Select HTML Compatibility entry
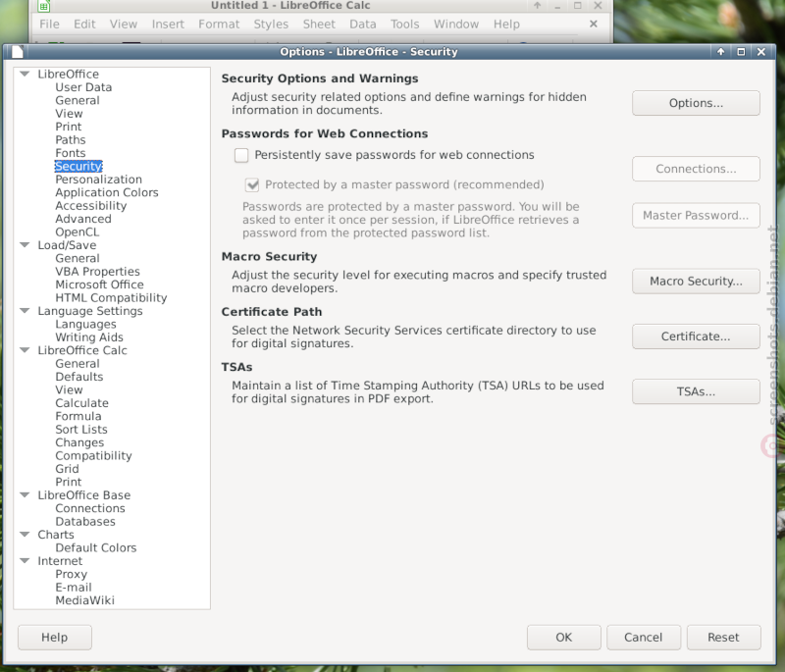The width and height of the screenshot is (785, 672). point(111,297)
